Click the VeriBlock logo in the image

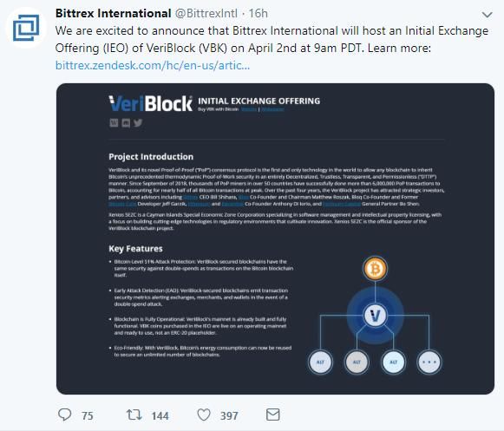(x=150, y=103)
